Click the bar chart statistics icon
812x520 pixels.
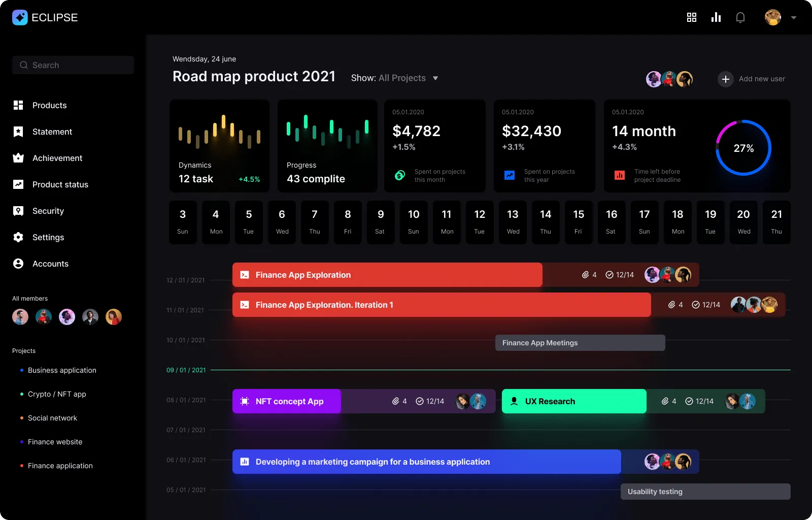[x=716, y=18]
